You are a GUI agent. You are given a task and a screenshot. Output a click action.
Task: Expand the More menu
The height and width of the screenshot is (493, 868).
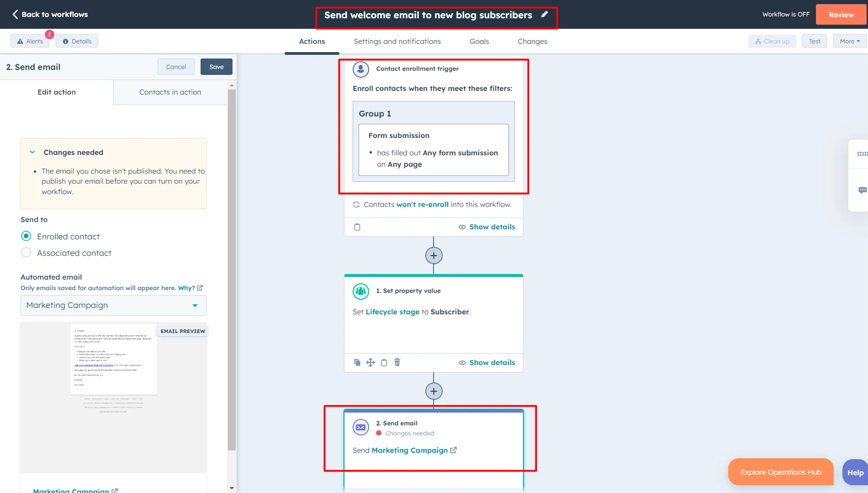[x=849, y=41]
